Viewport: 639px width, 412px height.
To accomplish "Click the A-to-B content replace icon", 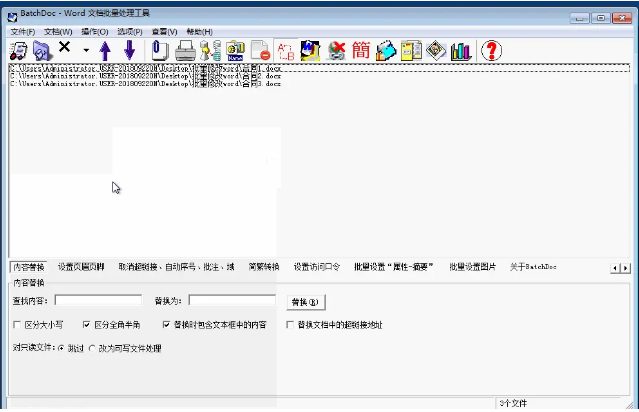I will click(x=286, y=51).
